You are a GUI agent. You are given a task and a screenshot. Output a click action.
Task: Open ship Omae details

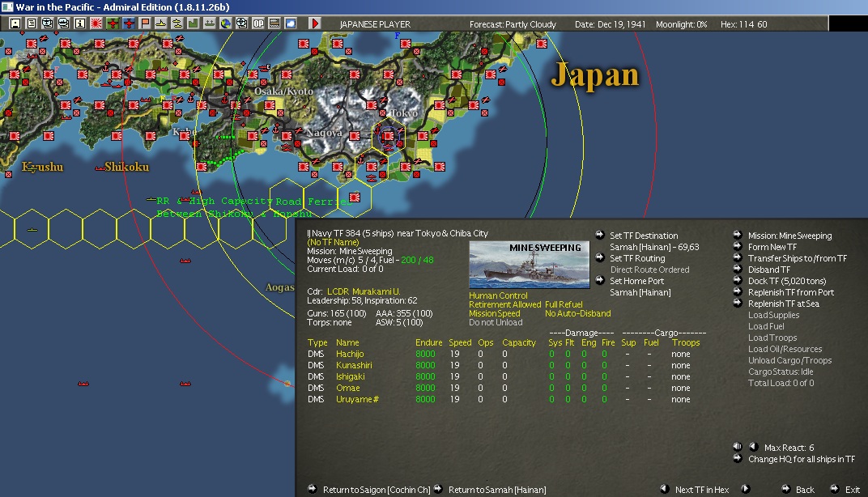point(347,388)
